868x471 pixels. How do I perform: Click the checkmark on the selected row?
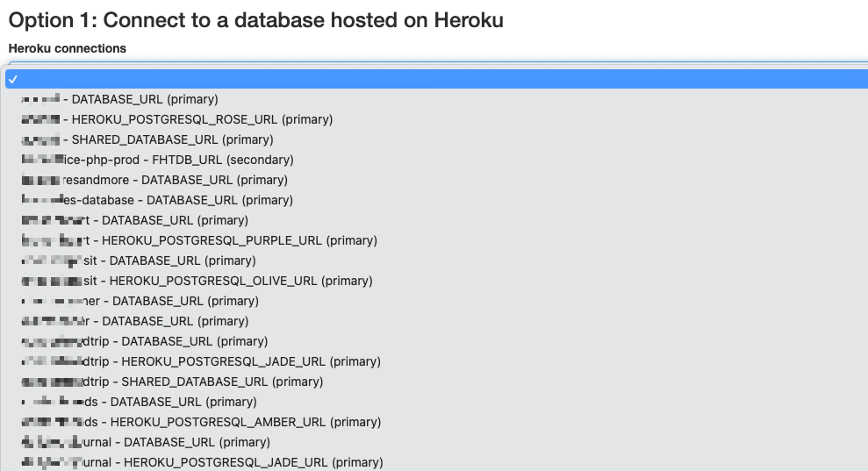pyautogui.click(x=13, y=80)
